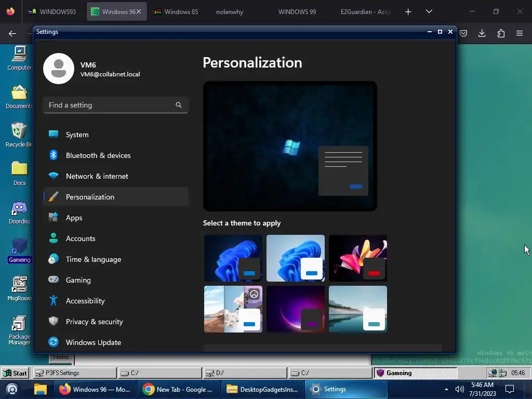Click the Time & language clock icon
The width and height of the screenshot is (532, 399).
(x=54, y=259)
